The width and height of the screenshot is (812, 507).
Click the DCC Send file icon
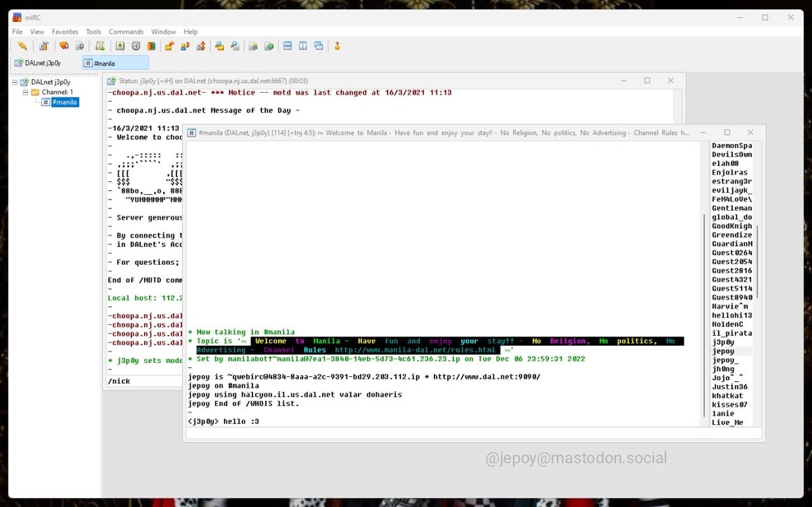click(x=169, y=46)
